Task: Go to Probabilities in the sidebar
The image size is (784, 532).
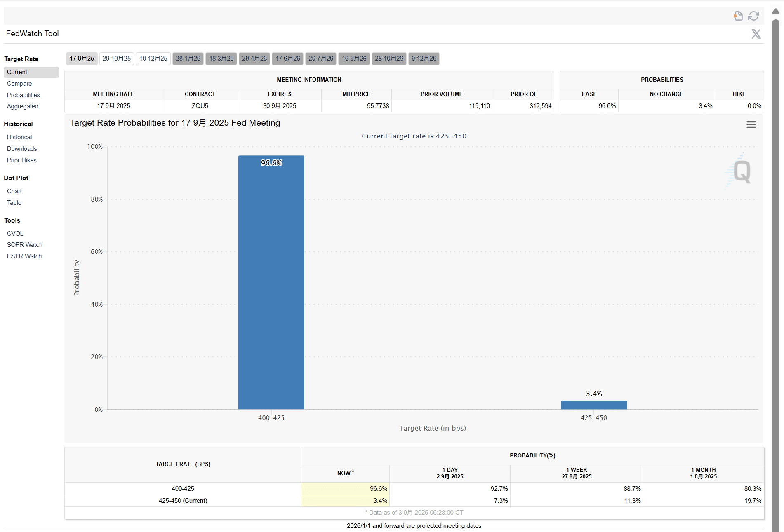Action: pos(24,95)
